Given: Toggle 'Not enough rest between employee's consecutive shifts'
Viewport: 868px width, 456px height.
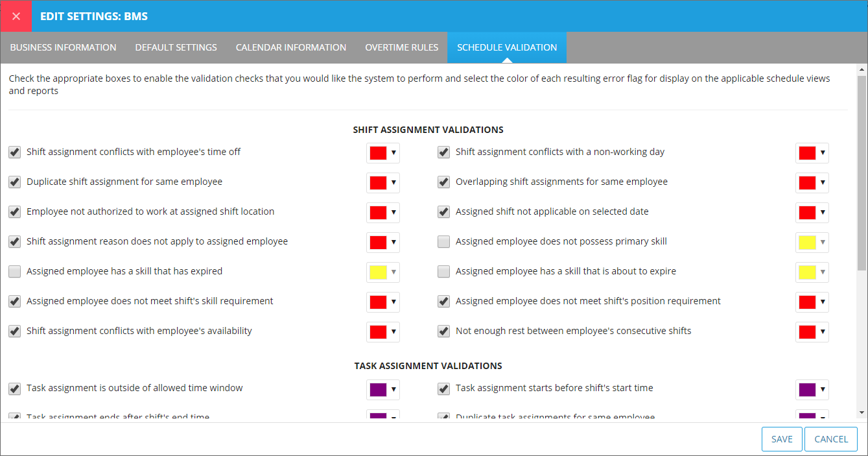Looking at the screenshot, I should click(443, 331).
